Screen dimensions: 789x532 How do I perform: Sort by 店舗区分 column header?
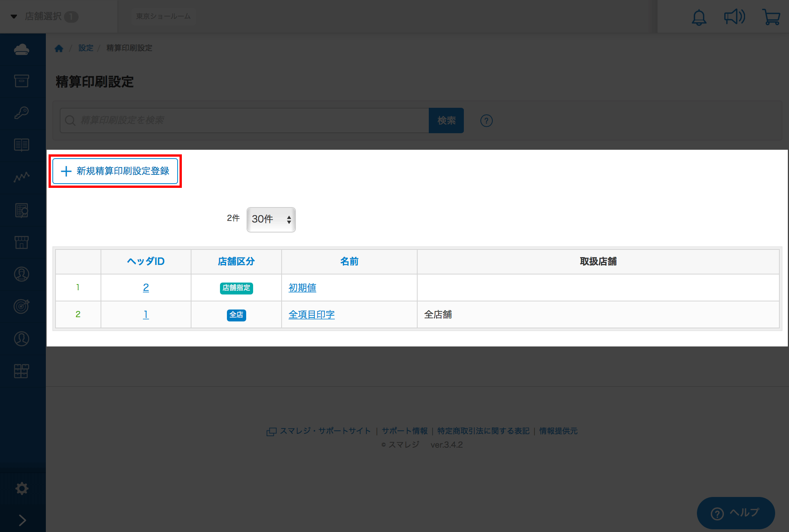coord(236,261)
